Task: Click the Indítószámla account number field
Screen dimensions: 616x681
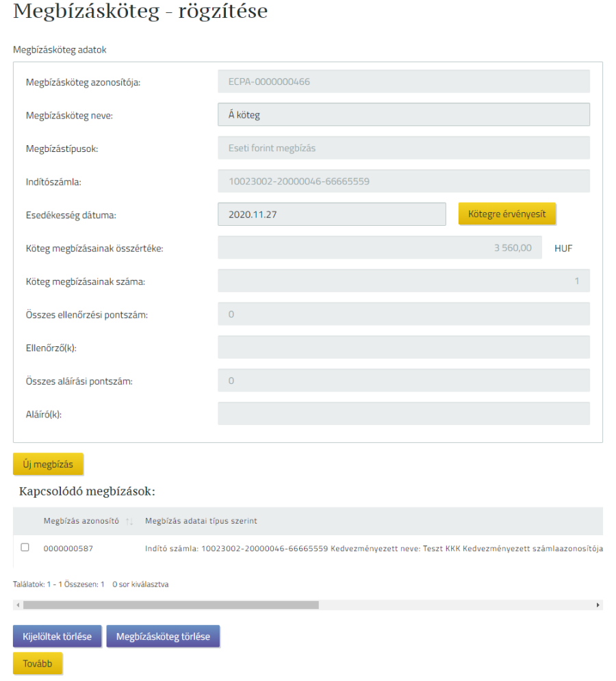Action: click(x=403, y=181)
